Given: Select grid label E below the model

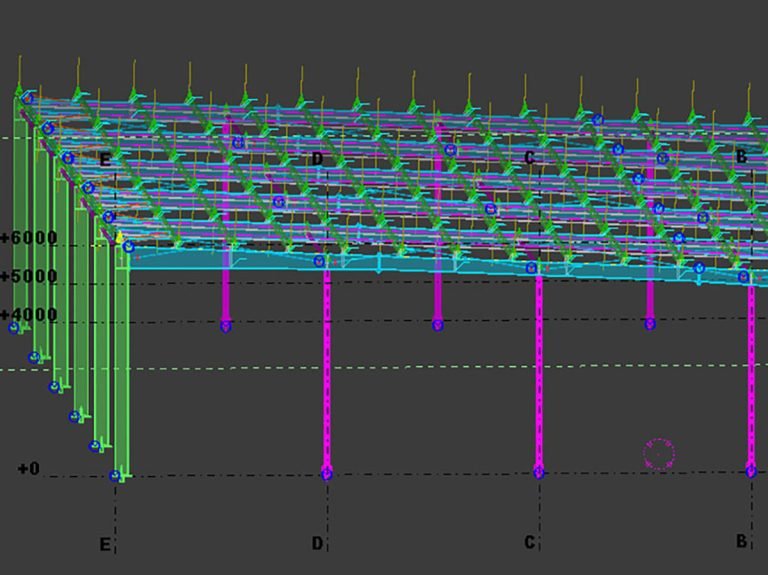Looking at the screenshot, I should 105,544.
